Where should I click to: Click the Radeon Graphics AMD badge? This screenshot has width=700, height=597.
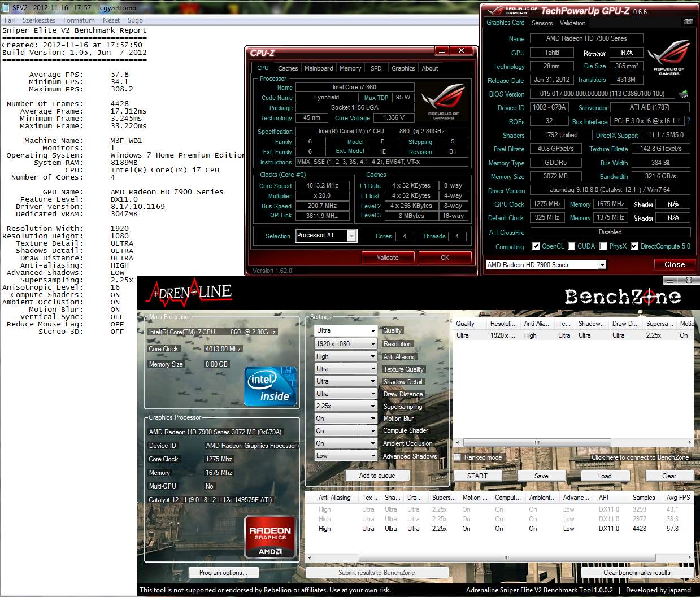coord(270,537)
